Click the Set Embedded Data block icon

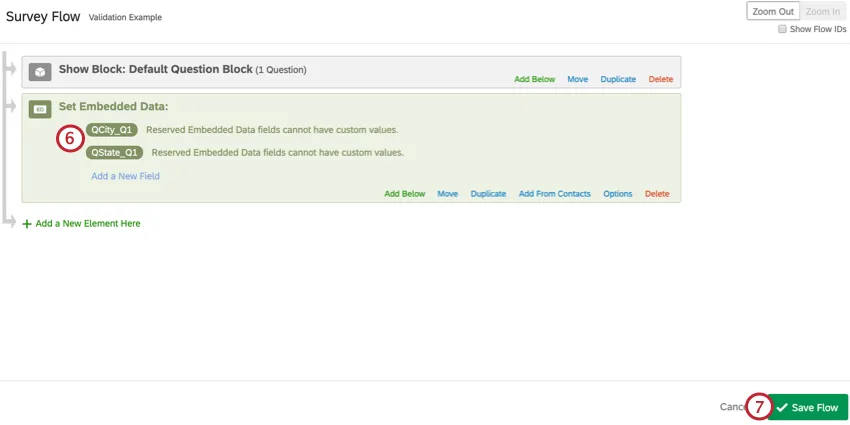coord(40,108)
